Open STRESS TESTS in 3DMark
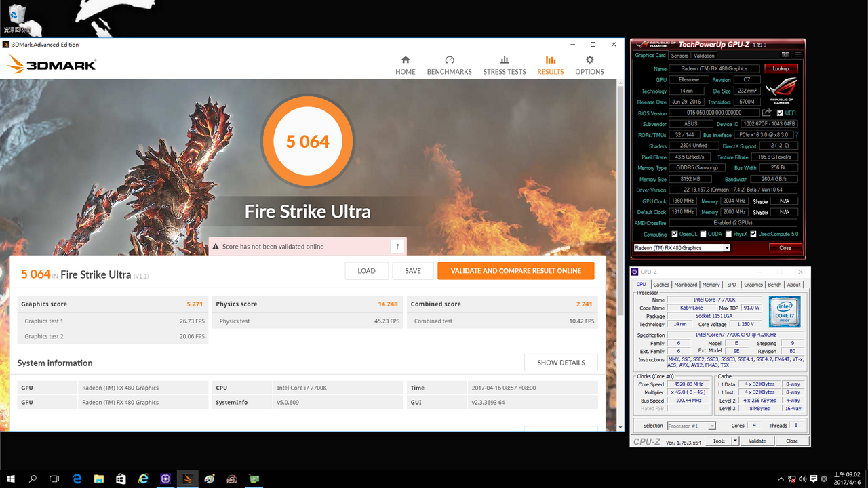868x488 pixels. click(505, 65)
